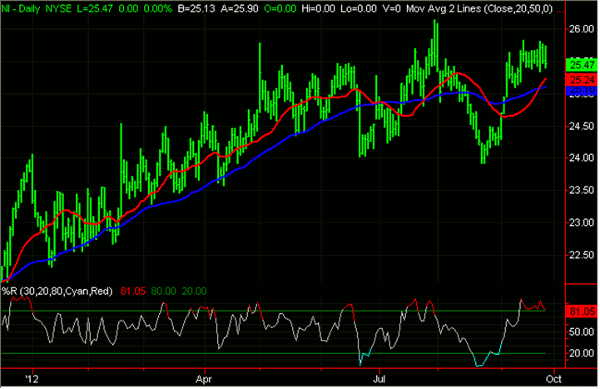Click the B=25.13 bid value
Screen dimensions: 600x389
point(196,9)
